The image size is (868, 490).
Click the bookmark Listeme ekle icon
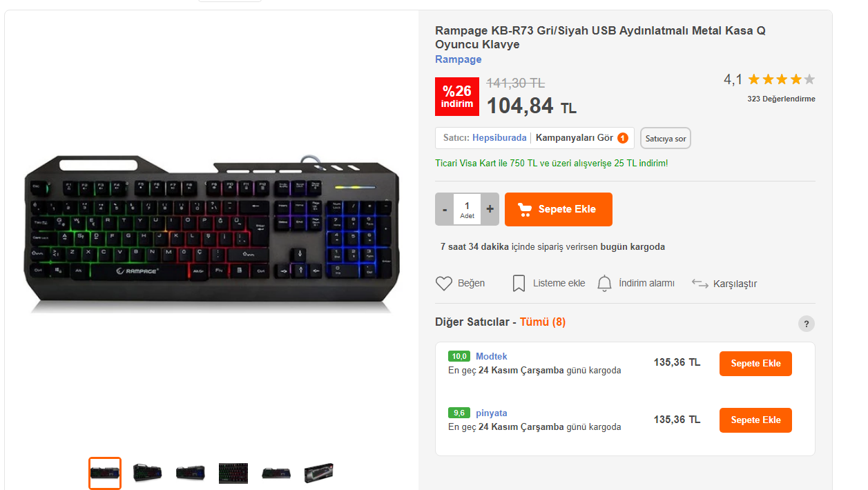click(x=519, y=284)
